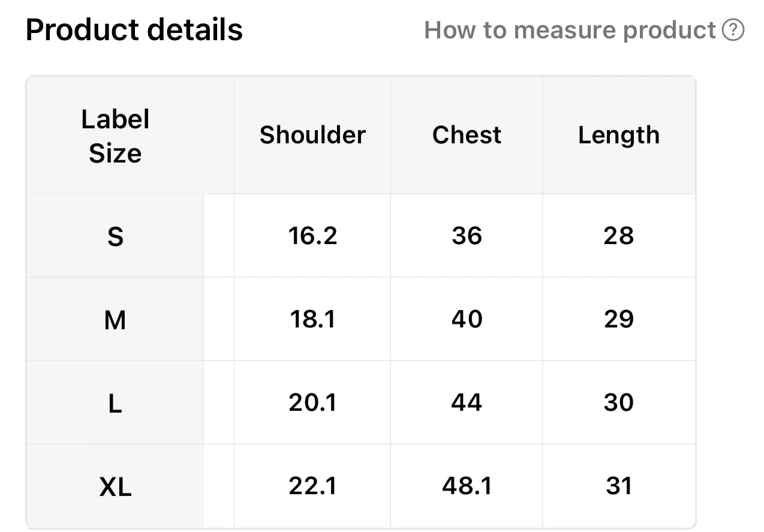764x532 pixels.
Task: Select the M size row label
Action: coord(115,320)
